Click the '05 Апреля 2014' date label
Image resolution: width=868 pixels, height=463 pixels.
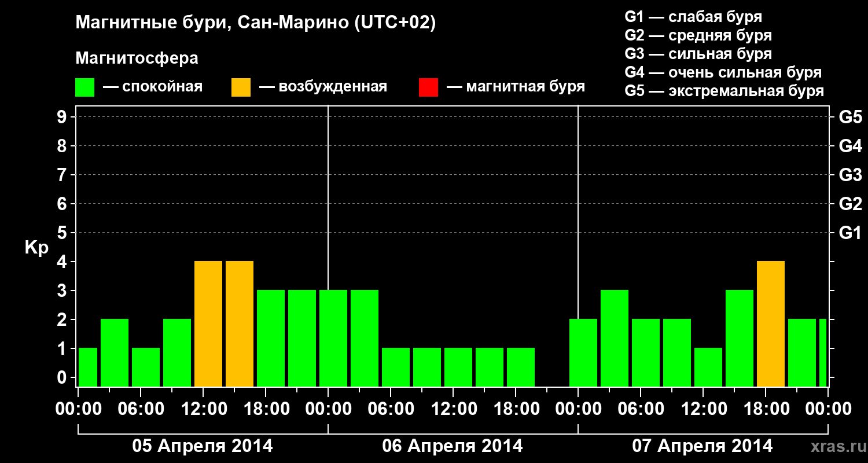pyautogui.click(x=203, y=446)
